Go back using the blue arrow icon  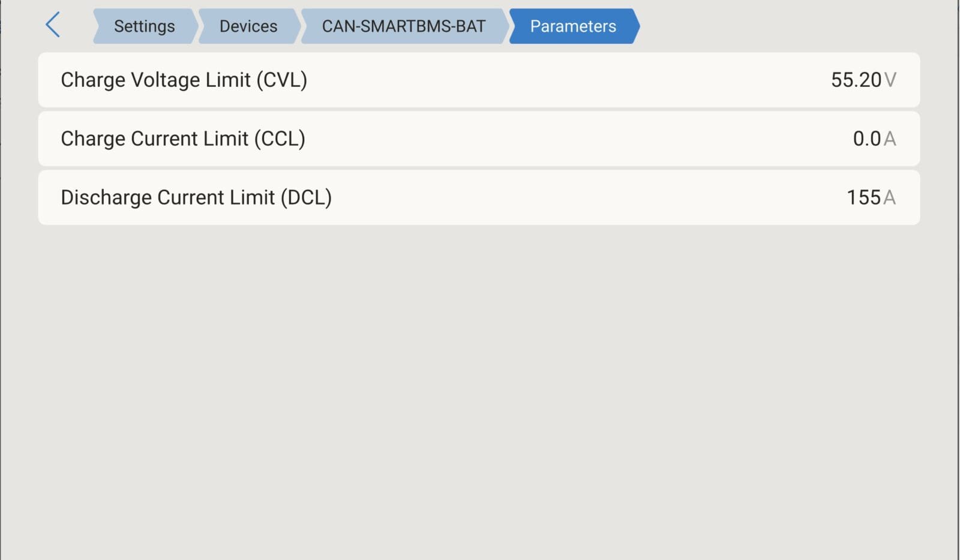click(x=53, y=25)
